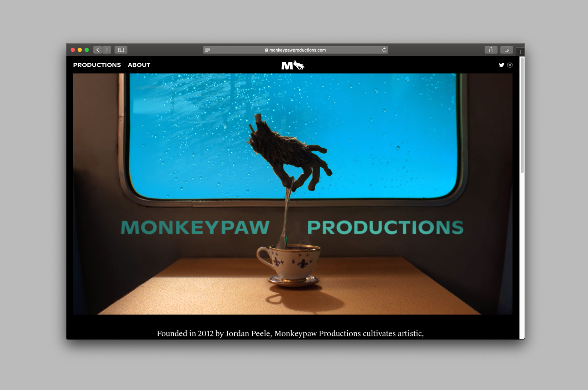Open the ABOUT nav menu item

point(139,65)
